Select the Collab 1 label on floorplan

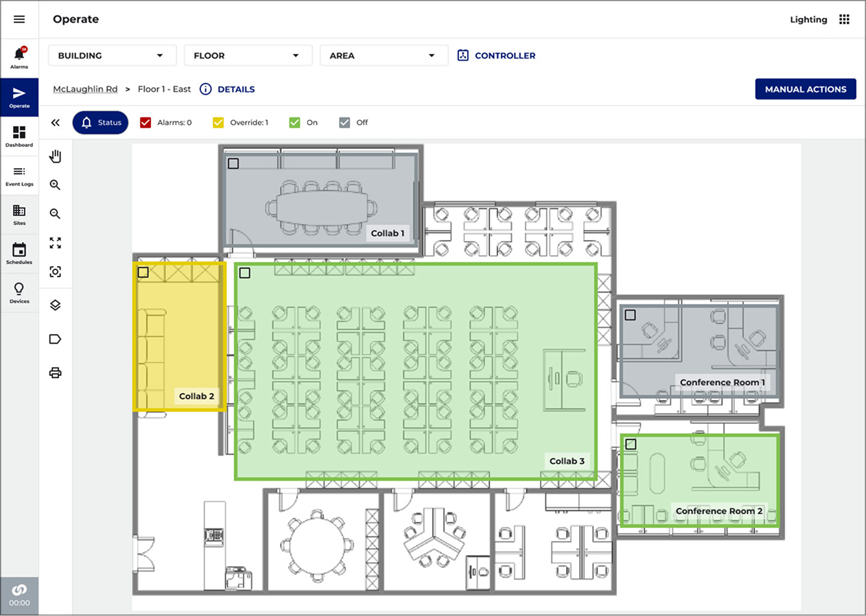coord(388,233)
